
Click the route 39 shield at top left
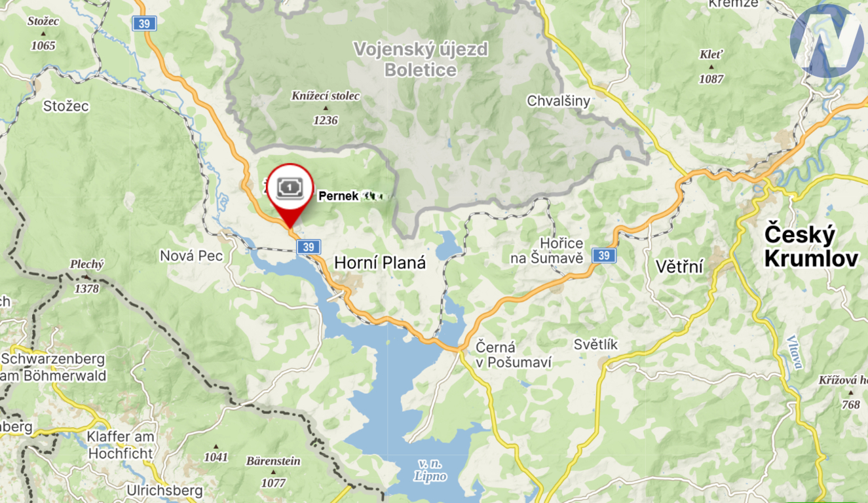[x=143, y=24]
